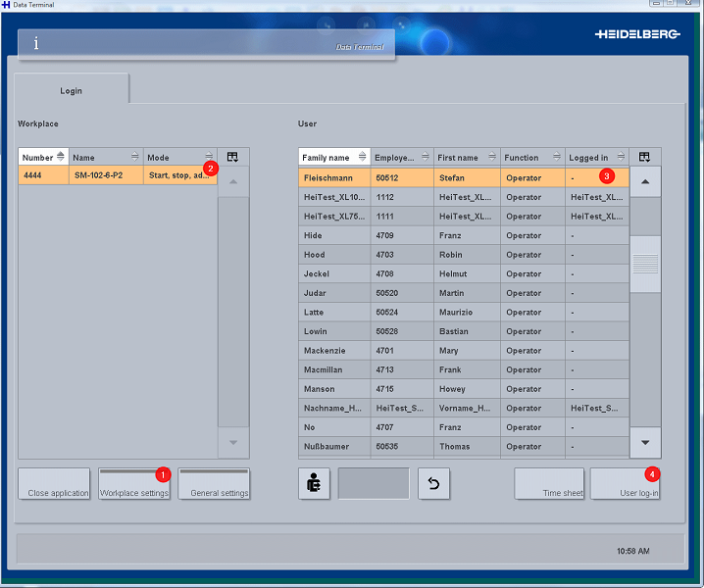Sort users by Function column header
This screenshot has width=704, height=588.
(x=530, y=157)
